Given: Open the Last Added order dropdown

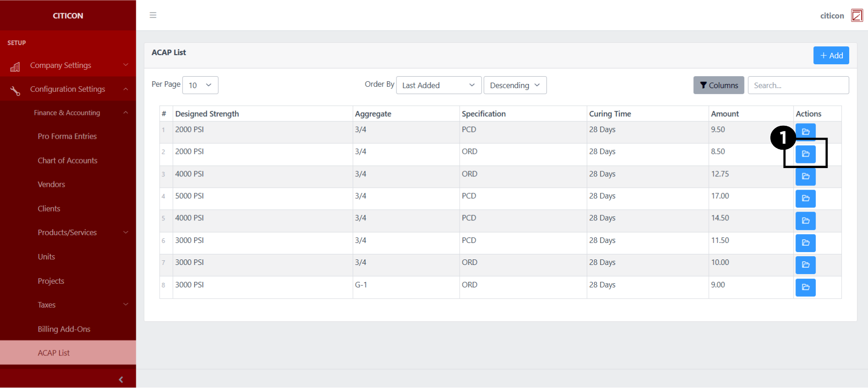Looking at the screenshot, I should [x=438, y=85].
